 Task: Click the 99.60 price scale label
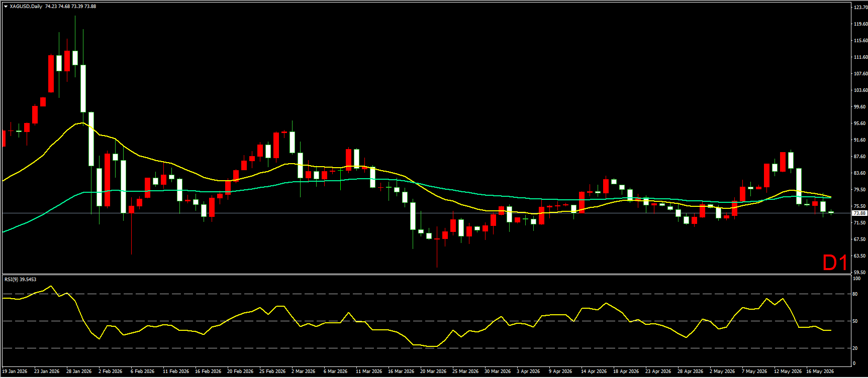(x=860, y=107)
